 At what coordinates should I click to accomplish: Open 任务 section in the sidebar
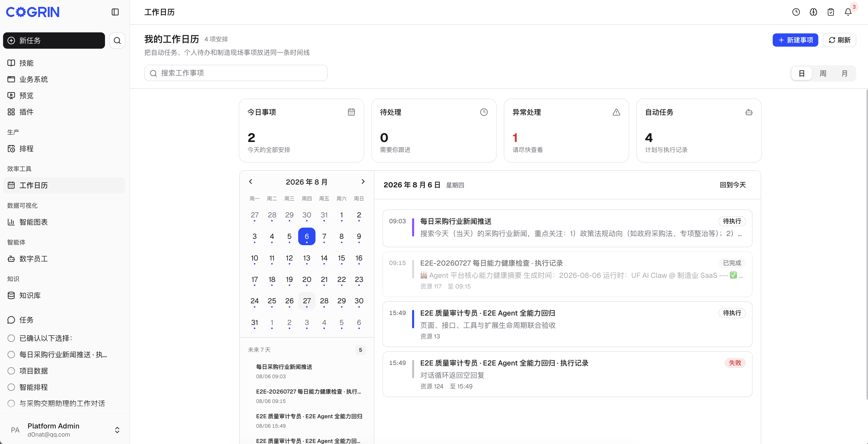tap(64, 320)
